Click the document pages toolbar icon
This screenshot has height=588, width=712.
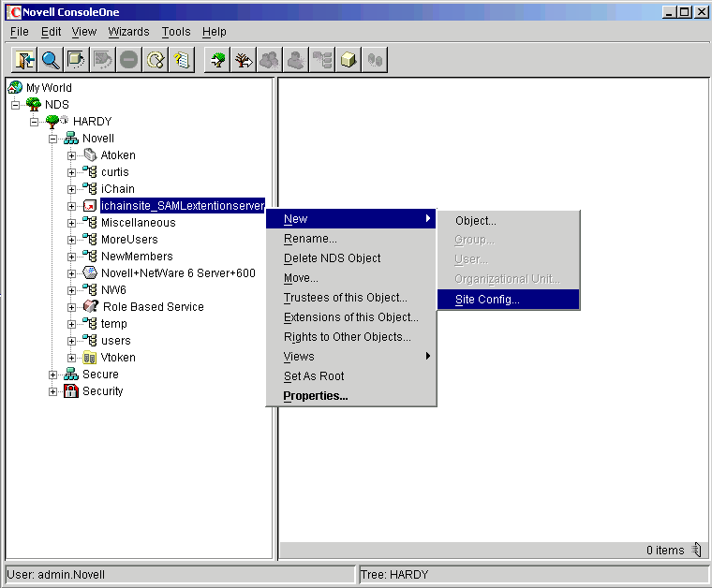point(182,60)
